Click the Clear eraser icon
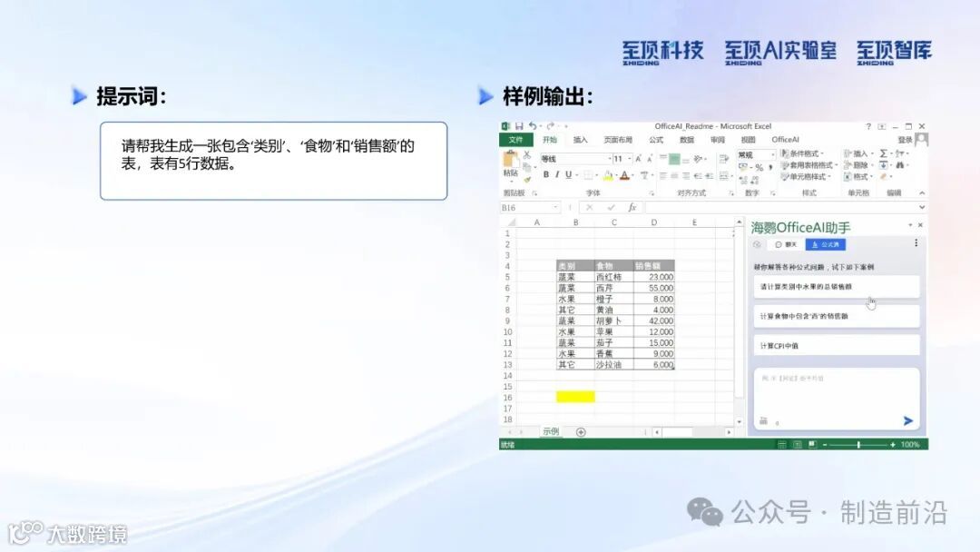This screenshot has height=552, width=980. pyautogui.click(x=884, y=176)
